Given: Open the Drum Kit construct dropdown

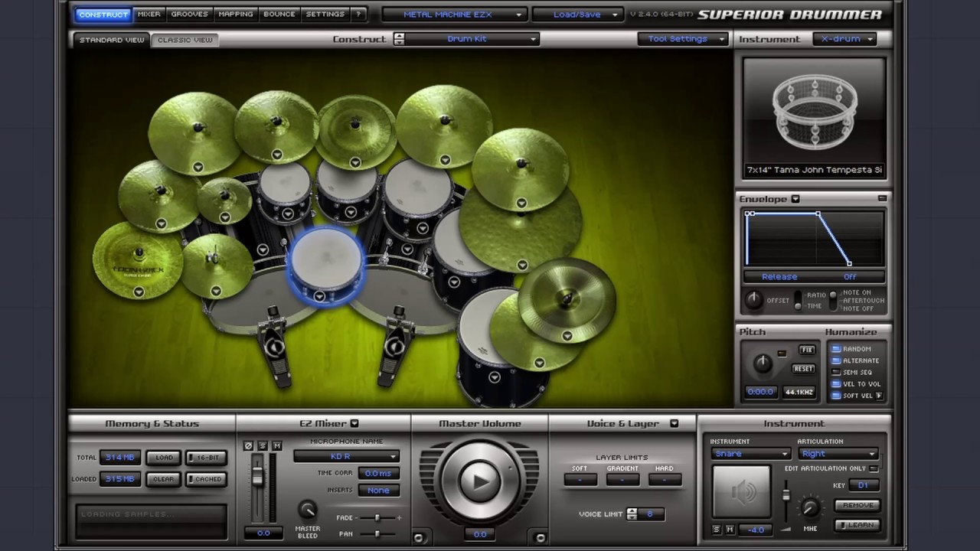Looking at the screenshot, I should click(x=474, y=39).
